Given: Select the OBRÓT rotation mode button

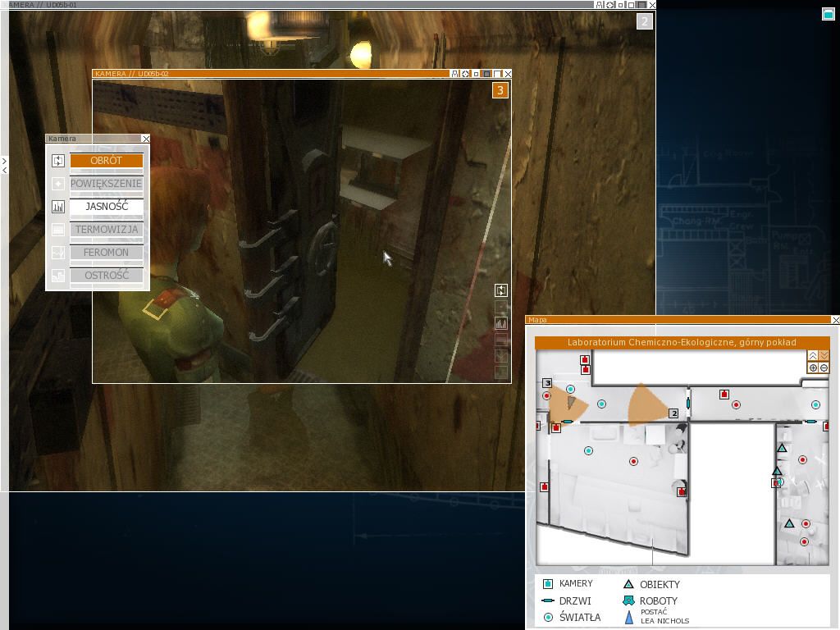Looking at the screenshot, I should [107, 161].
